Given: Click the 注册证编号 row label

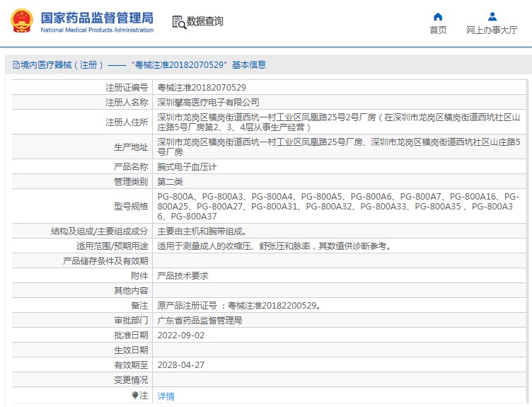Looking at the screenshot, I should coord(127,88).
